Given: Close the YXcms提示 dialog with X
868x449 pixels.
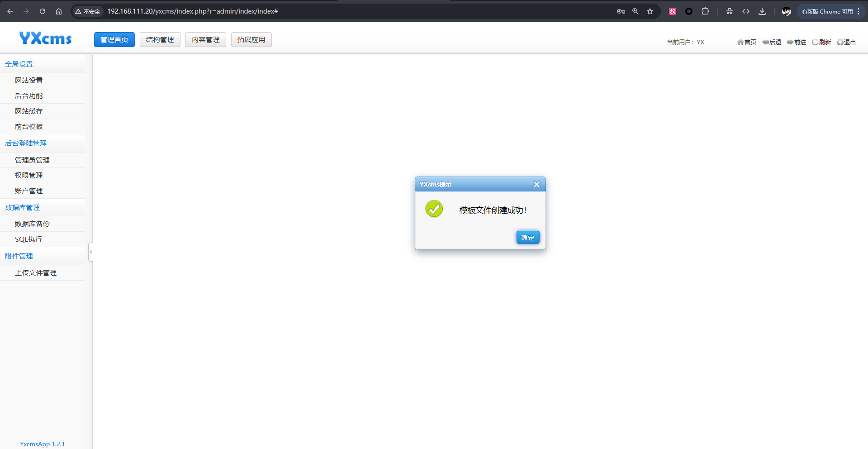Looking at the screenshot, I should pos(536,184).
